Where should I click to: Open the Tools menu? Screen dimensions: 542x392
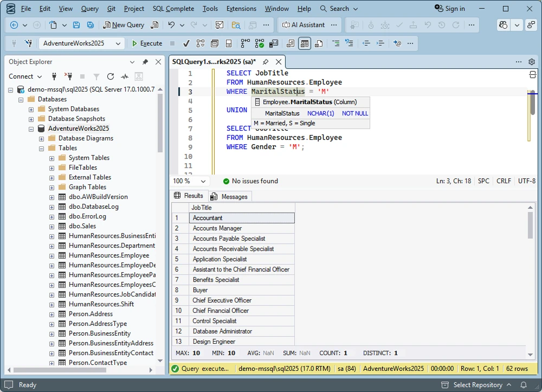point(210,9)
